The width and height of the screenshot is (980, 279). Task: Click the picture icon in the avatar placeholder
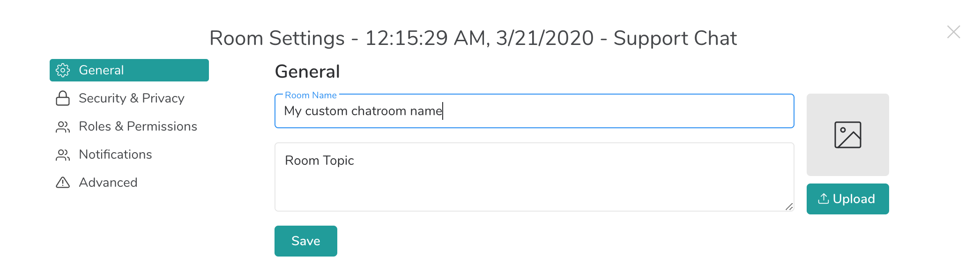(847, 135)
